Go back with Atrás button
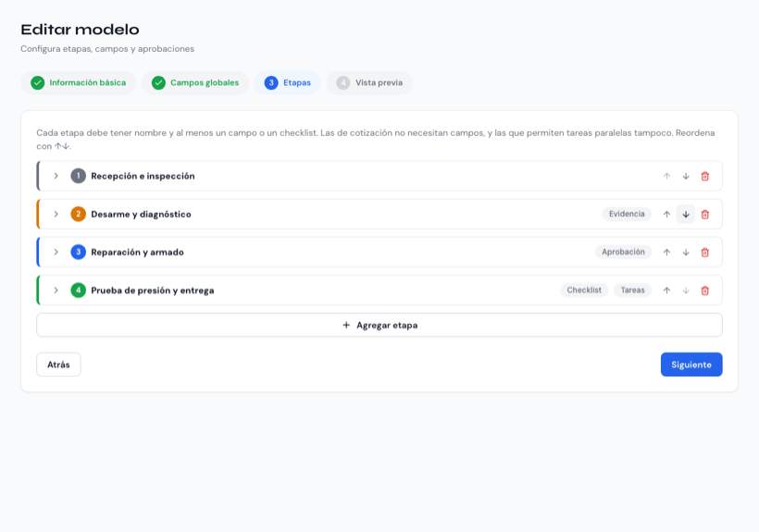 pyautogui.click(x=58, y=365)
